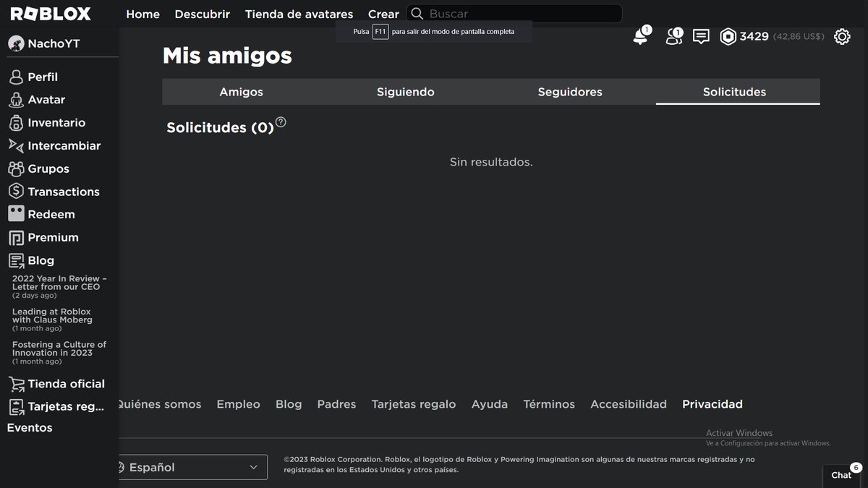Open the footer Blog link

289,404
